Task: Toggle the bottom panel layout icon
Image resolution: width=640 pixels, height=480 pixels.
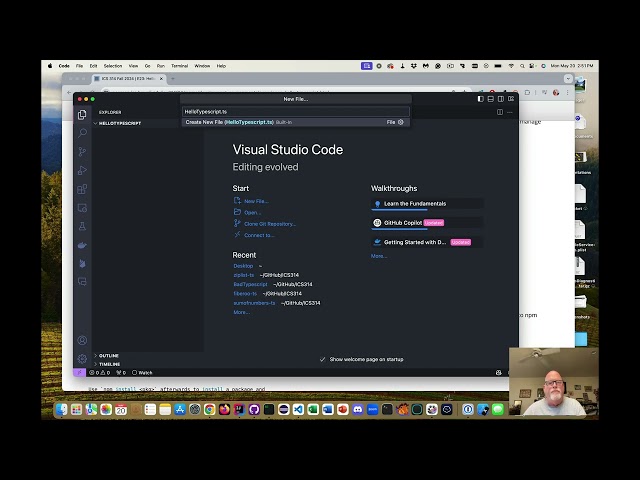Action: coord(491,99)
